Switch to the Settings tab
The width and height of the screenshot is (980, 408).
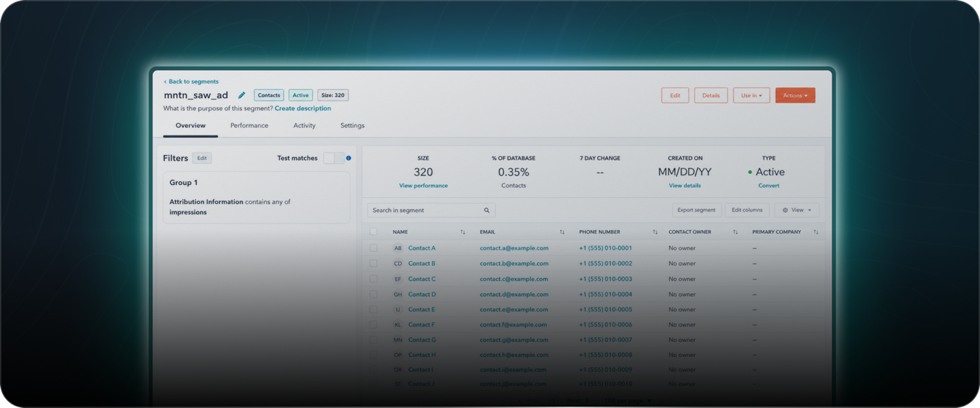[x=353, y=125]
